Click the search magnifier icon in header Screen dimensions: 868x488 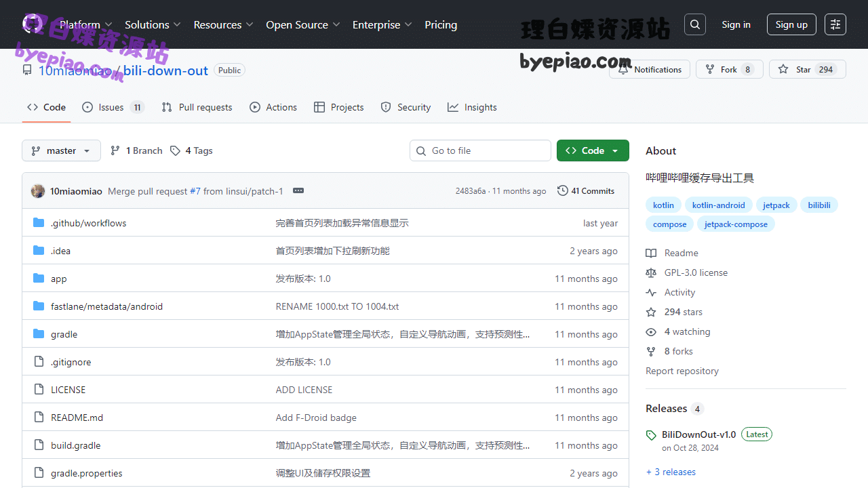[x=694, y=24]
